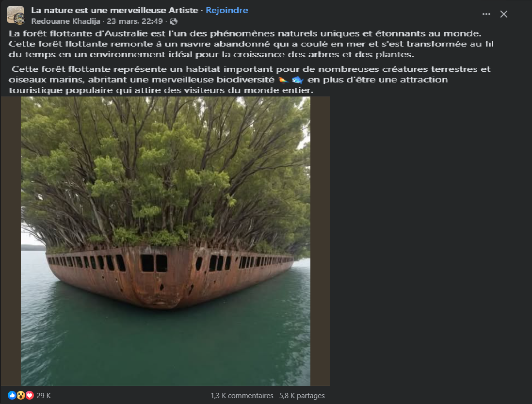Show the 29 K reactions list

[44, 396]
